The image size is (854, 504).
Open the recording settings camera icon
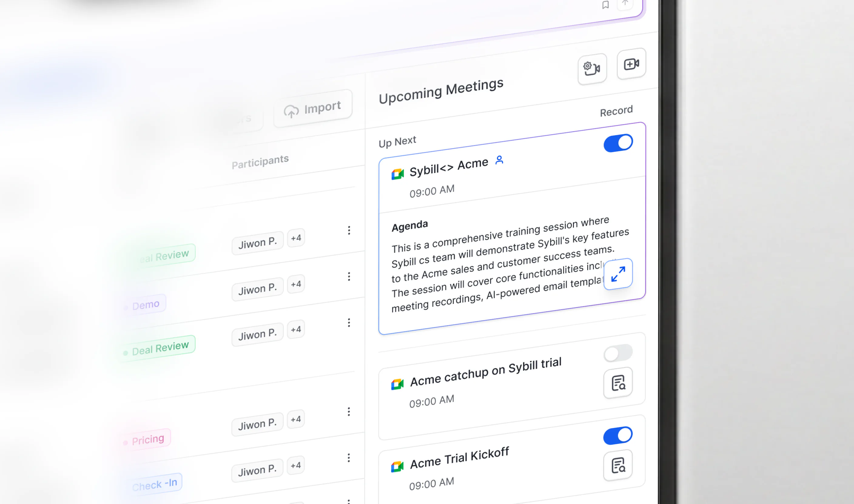592,69
